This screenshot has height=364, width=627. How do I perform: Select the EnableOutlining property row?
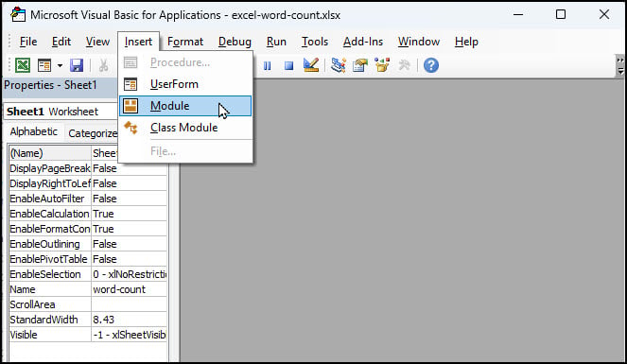tap(88, 244)
